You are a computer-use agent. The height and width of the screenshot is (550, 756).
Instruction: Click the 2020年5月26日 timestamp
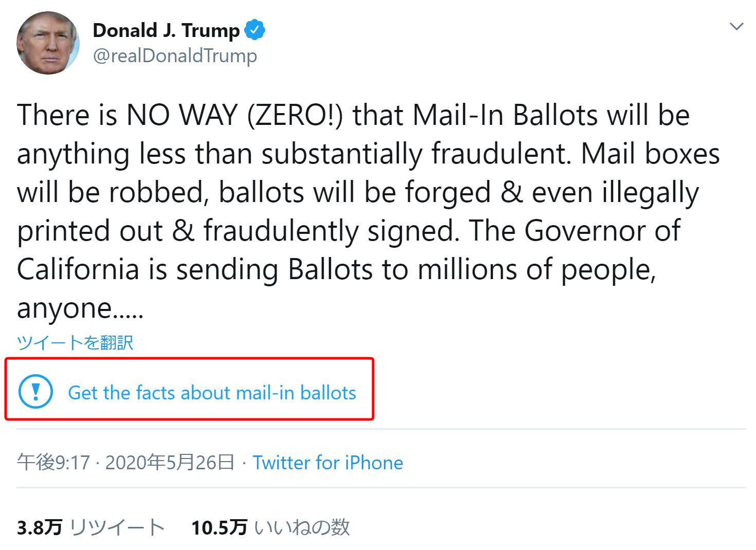tap(170, 462)
